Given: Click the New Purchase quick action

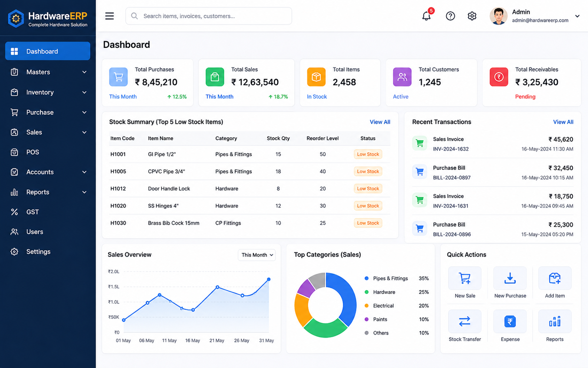Looking at the screenshot, I should 510,283.
